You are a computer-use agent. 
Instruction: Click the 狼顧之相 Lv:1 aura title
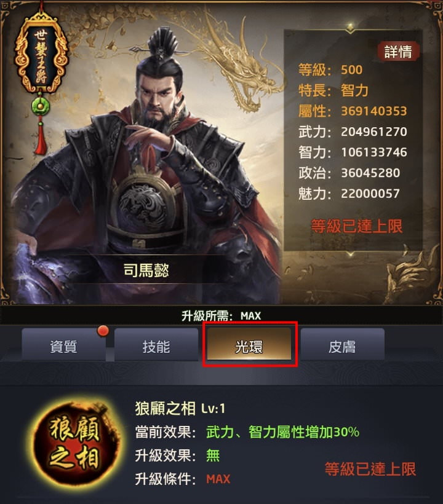tap(180, 409)
